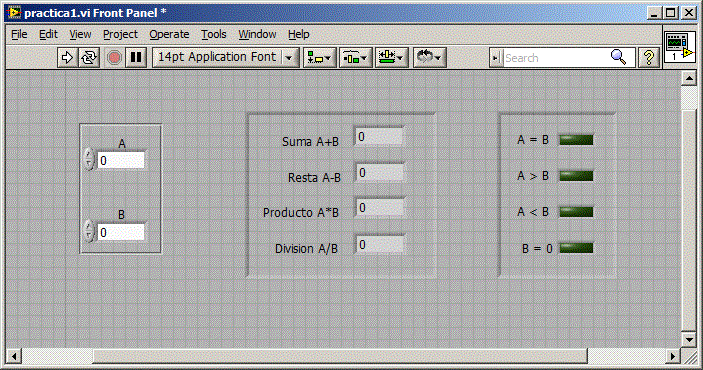Click the Run arrow button
Viewport: 703px width, 370px height.
[67, 57]
